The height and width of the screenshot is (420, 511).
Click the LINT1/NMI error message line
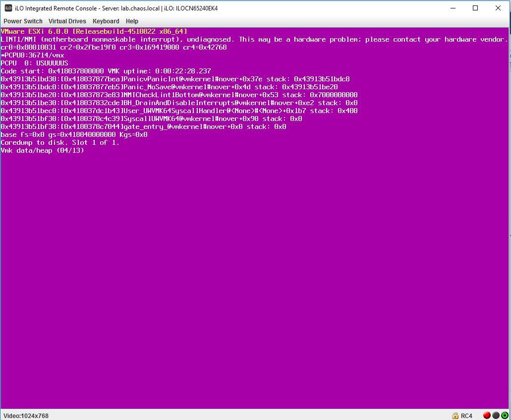pos(254,40)
